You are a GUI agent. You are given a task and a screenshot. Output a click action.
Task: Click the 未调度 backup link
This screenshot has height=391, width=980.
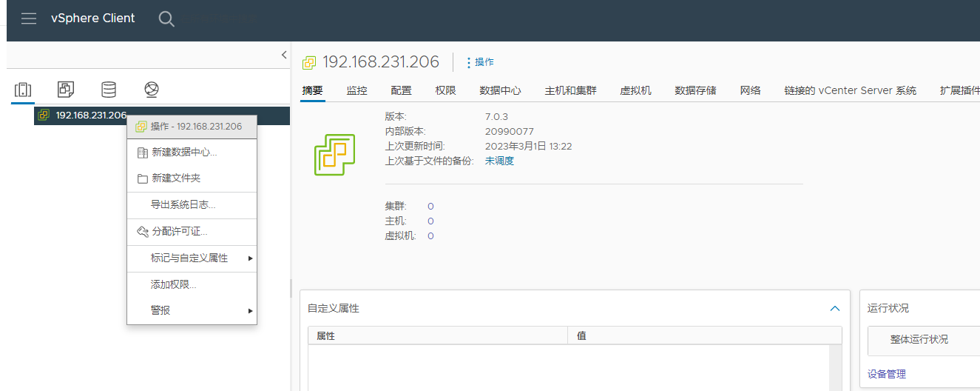499,161
